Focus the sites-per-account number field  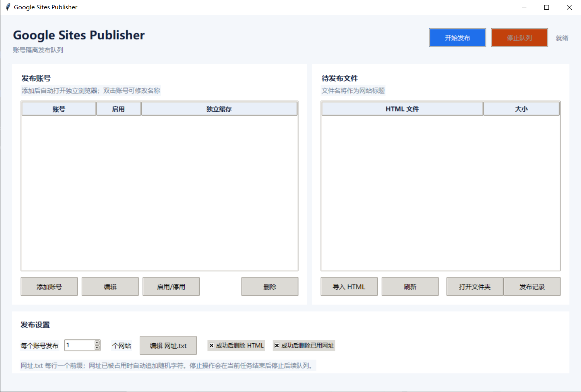tap(80, 345)
